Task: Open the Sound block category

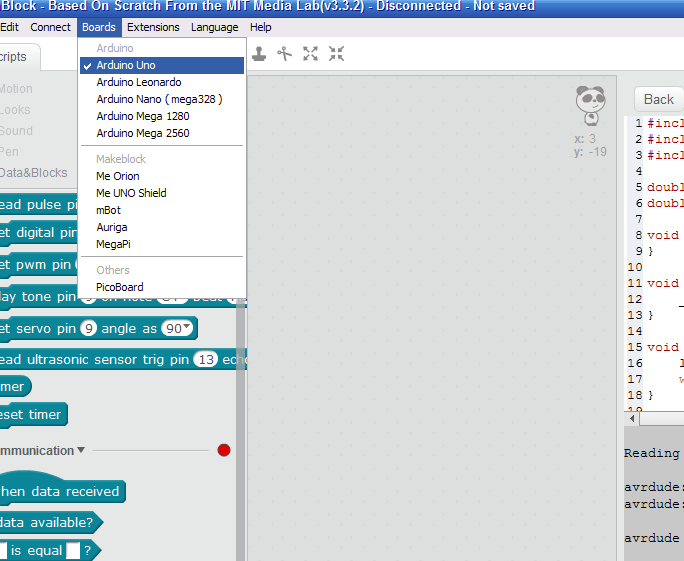Action: click(x=16, y=131)
